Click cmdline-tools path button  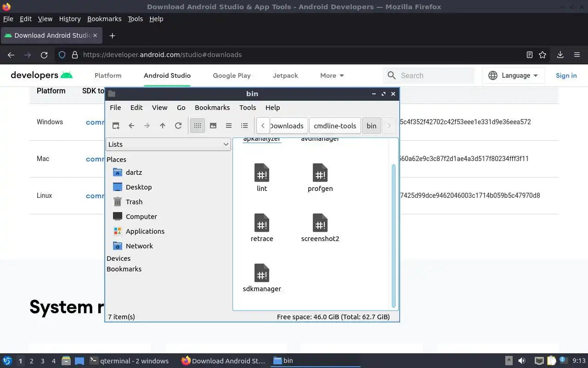pyautogui.click(x=335, y=126)
